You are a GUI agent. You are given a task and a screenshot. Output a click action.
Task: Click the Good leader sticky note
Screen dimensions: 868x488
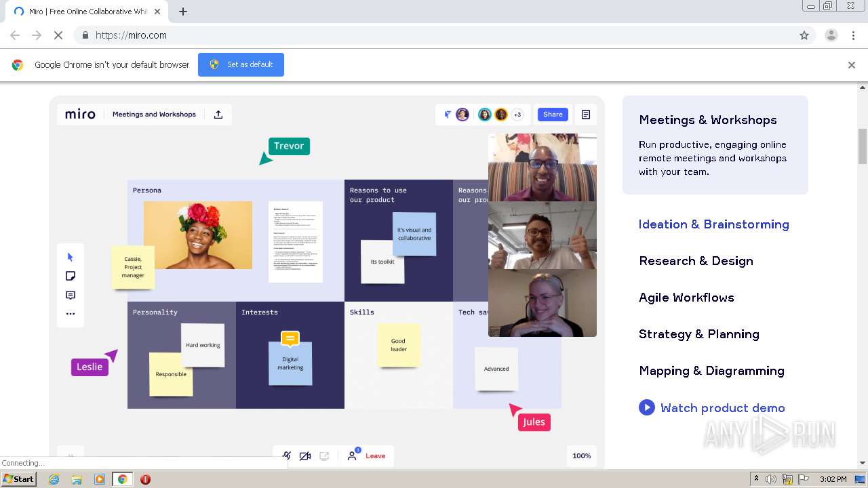pos(399,345)
